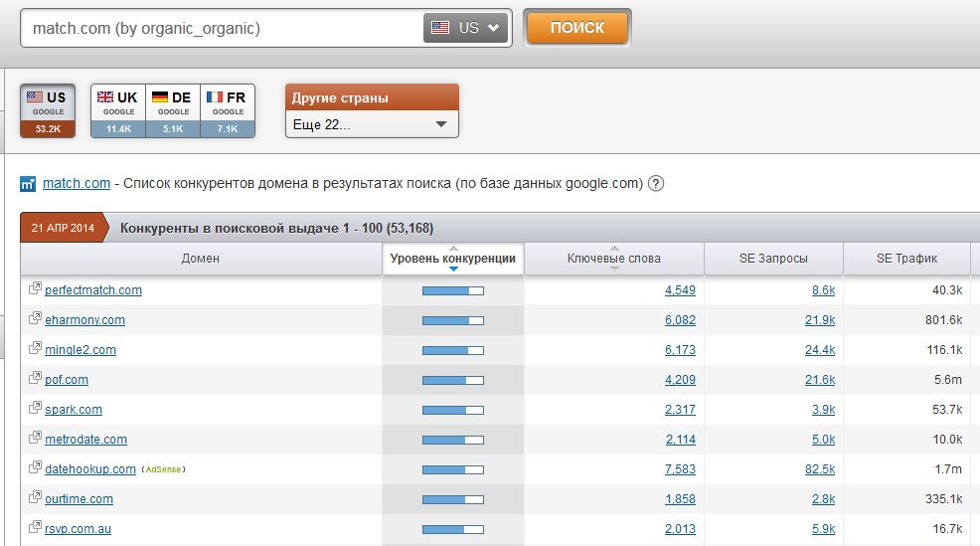Image resolution: width=980 pixels, height=546 pixels.
Task: Open external link icon beside pof.com
Action: pos(35,378)
